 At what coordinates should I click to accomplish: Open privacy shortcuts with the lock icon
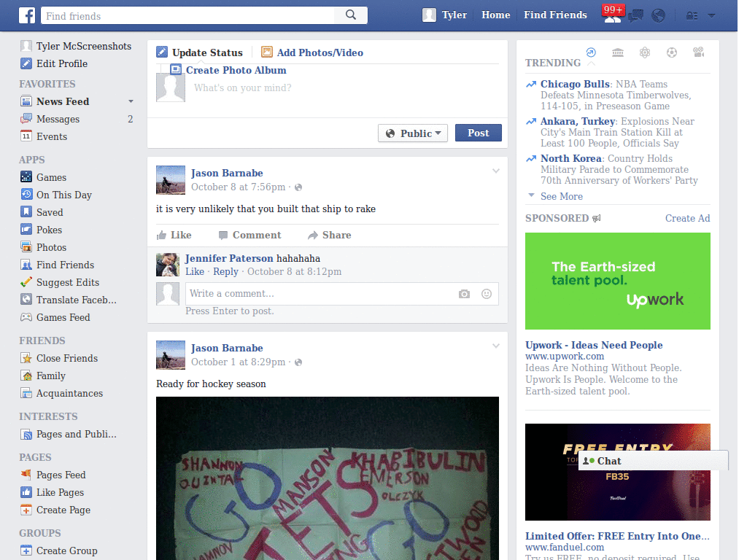tap(692, 15)
